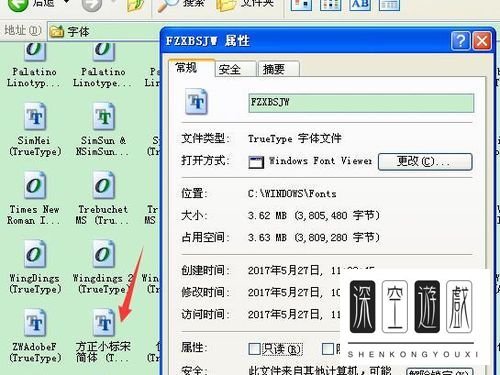This screenshot has height=375, width=500.
Task: Select the Times New Roman font icon
Action: pyautogui.click(x=35, y=185)
